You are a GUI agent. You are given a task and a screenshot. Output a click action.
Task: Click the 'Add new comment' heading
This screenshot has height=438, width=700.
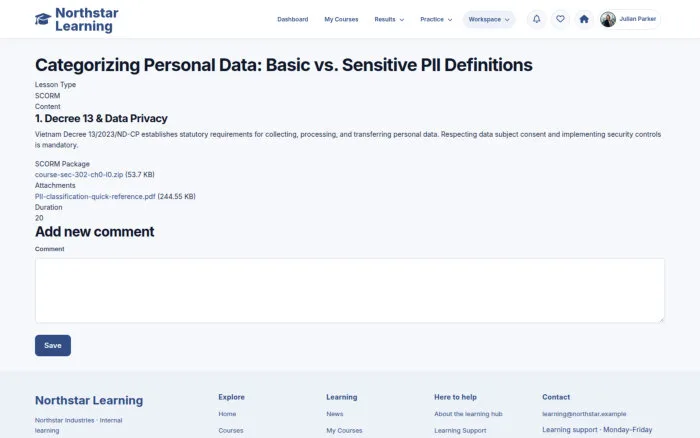click(95, 231)
